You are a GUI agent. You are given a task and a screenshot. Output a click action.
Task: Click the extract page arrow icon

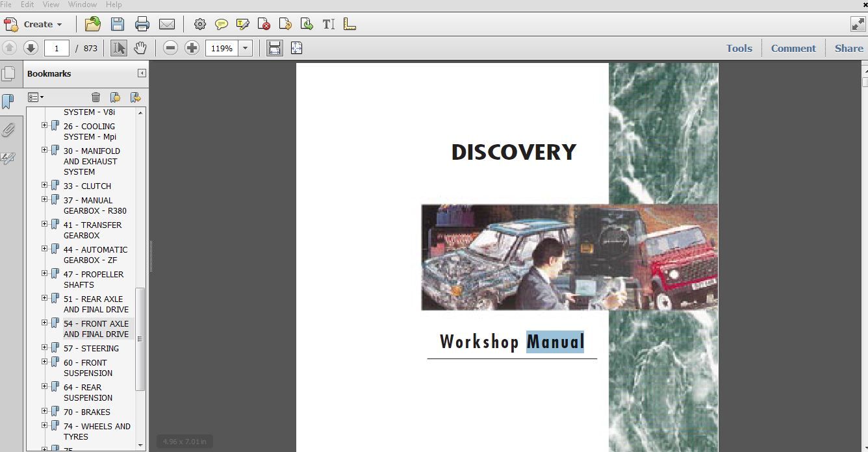point(285,25)
